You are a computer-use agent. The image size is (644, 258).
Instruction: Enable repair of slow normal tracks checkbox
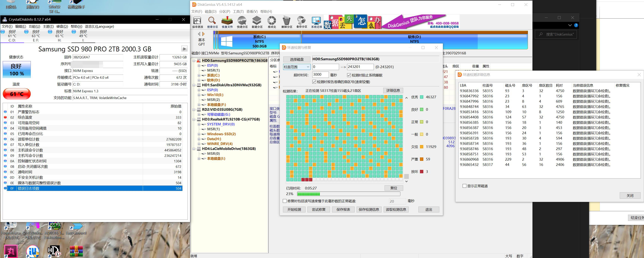click(x=284, y=201)
